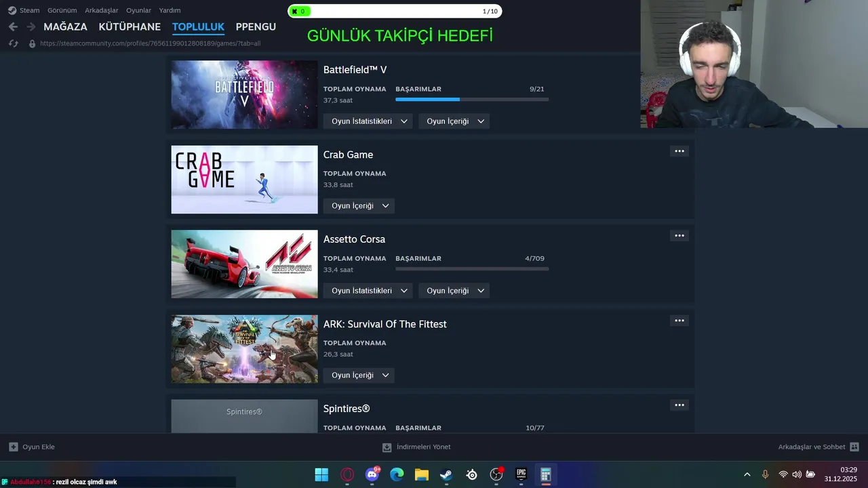
Task: Open the Oyunlar menu
Action: [138, 10]
